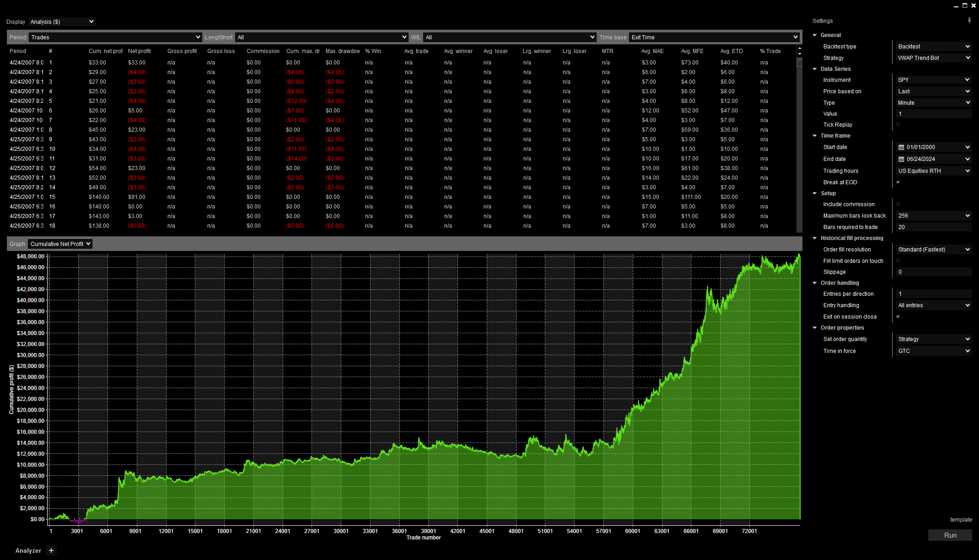Collapse the Data Series section

coord(815,69)
